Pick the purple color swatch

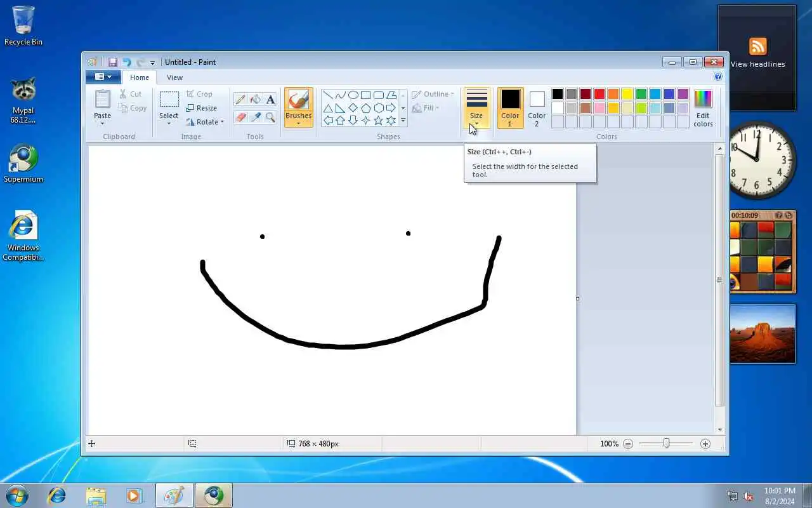point(683,94)
